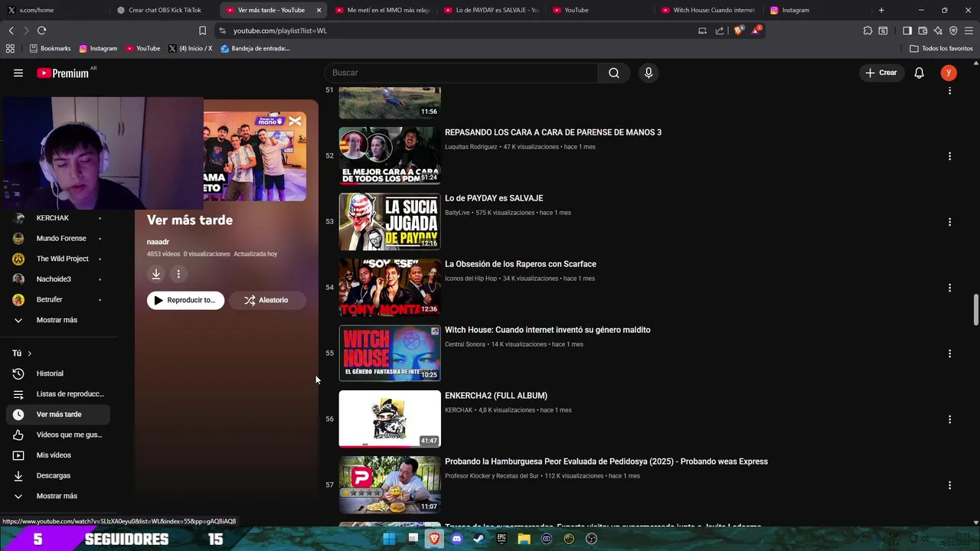
Task: Open a new browser tab
Action: click(881, 10)
